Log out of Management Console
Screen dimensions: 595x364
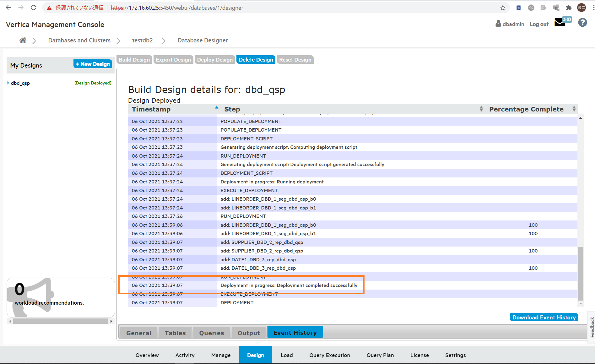click(x=539, y=24)
